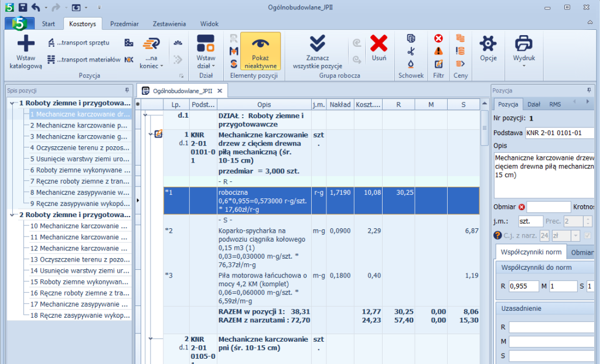The image size is (600, 364).
Task: Click Wstaw katalogową plus icon
Action: click(26, 44)
